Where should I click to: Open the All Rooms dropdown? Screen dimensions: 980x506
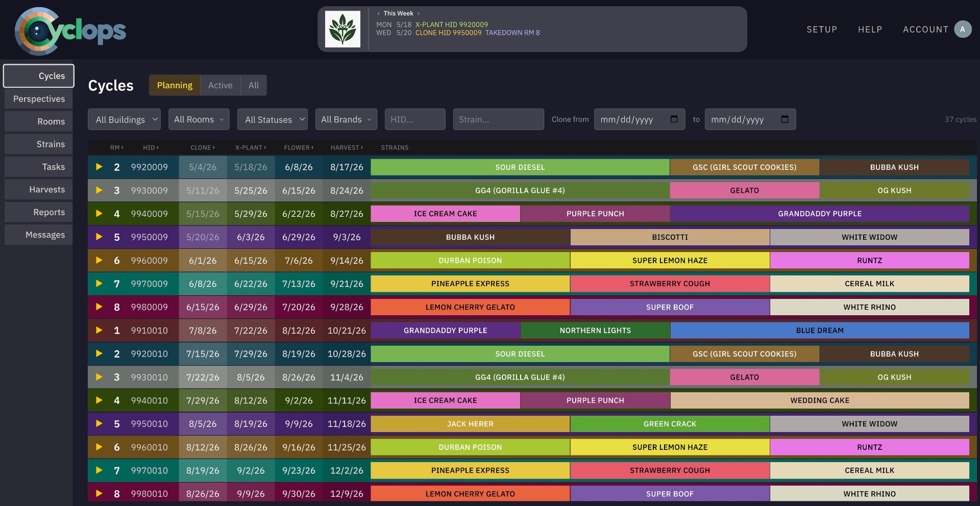(199, 119)
